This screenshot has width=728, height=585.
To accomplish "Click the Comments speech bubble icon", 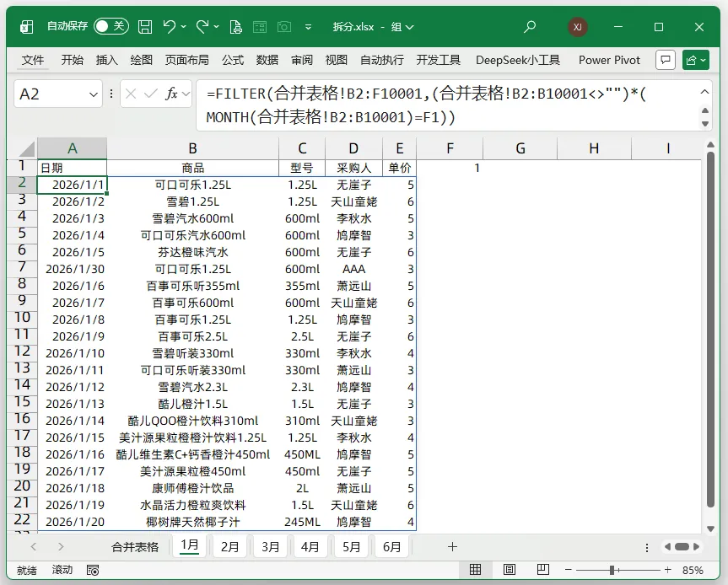I will tap(665, 60).
